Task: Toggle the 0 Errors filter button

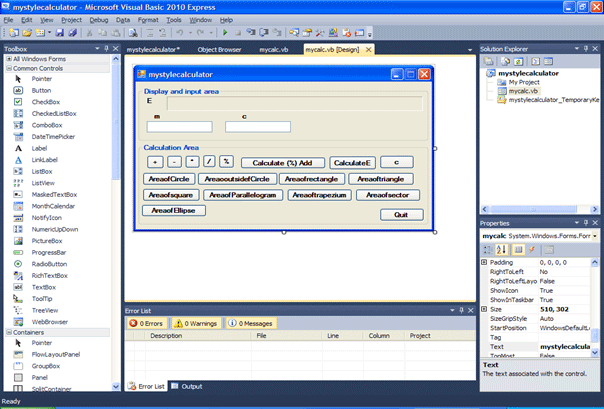Action: coord(146,323)
